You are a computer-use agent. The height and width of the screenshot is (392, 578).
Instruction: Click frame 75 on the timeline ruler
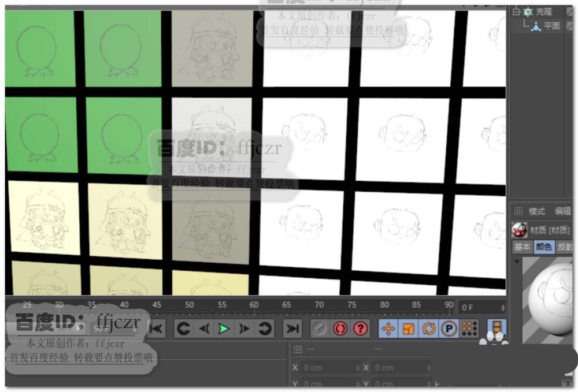pyautogui.click(x=351, y=305)
